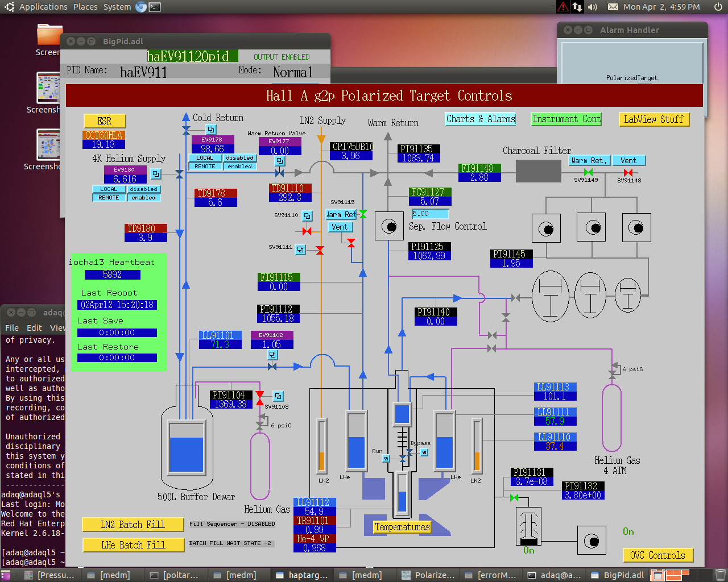Click the Vent button below SV91115
Image resolution: width=728 pixels, height=582 pixels.
click(340, 227)
